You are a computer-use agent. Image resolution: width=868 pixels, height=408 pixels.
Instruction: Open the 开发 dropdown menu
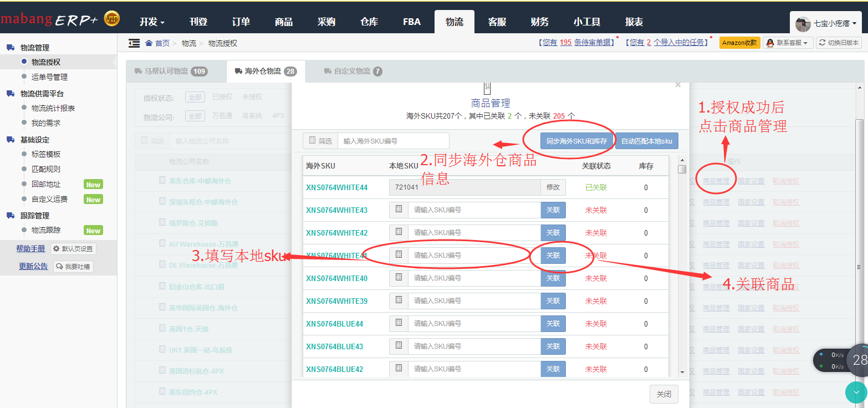152,22
